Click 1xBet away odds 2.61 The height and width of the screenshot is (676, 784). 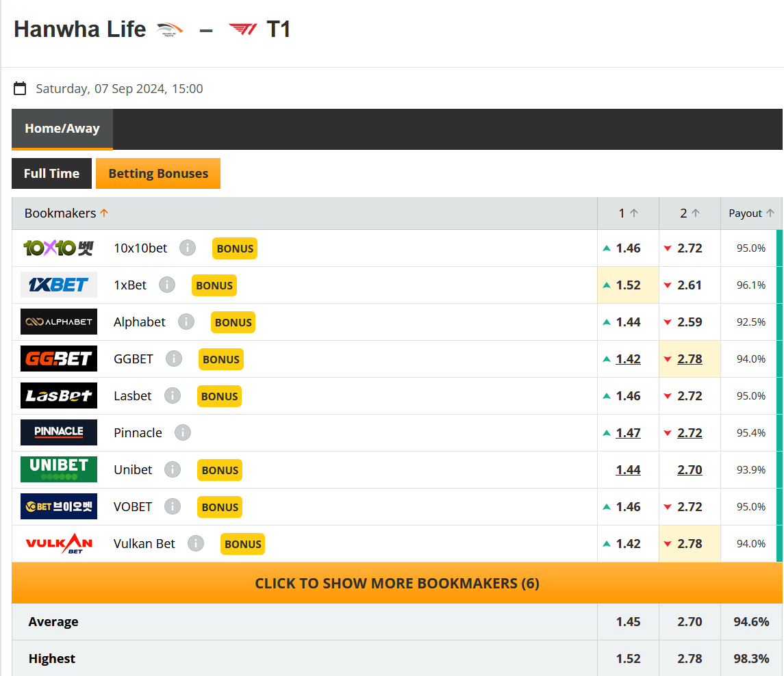point(690,285)
